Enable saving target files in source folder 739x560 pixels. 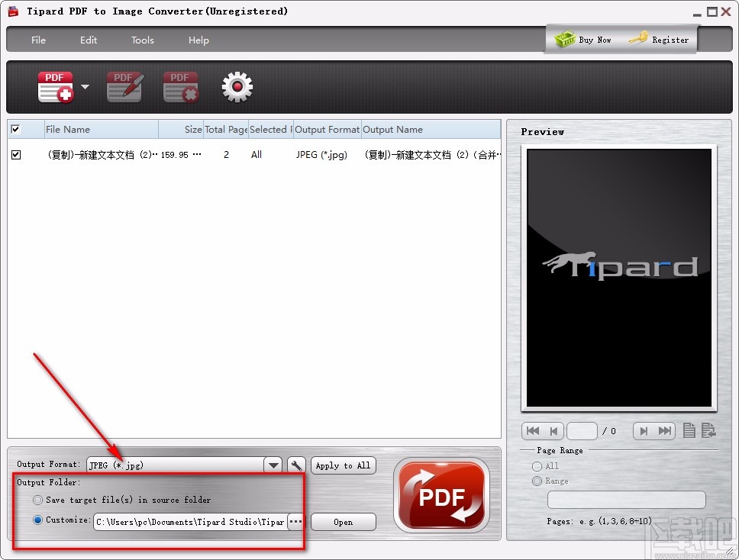coord(37,500)
